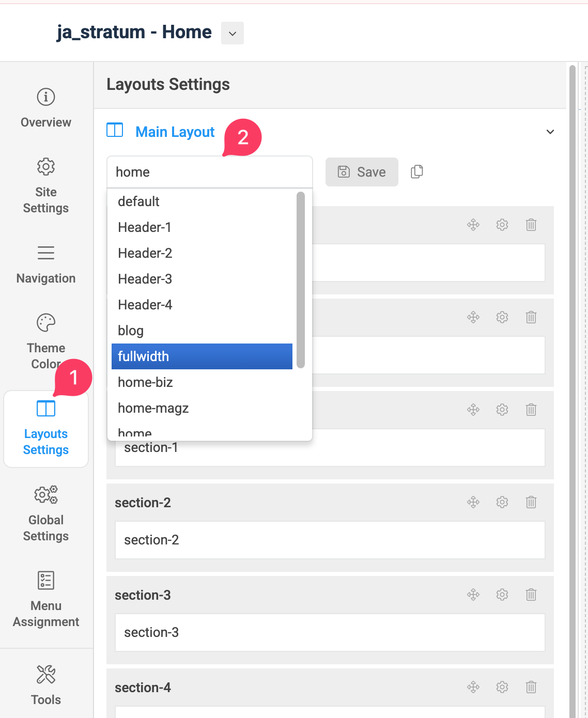The image size is (588, 718).
Task: Click the section-3 position field
Action: 330,632
